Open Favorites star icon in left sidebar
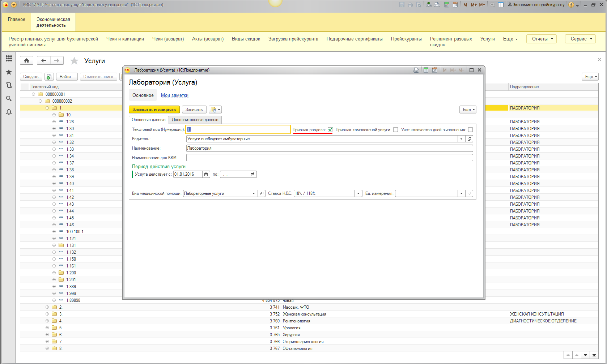 (9, 72)
